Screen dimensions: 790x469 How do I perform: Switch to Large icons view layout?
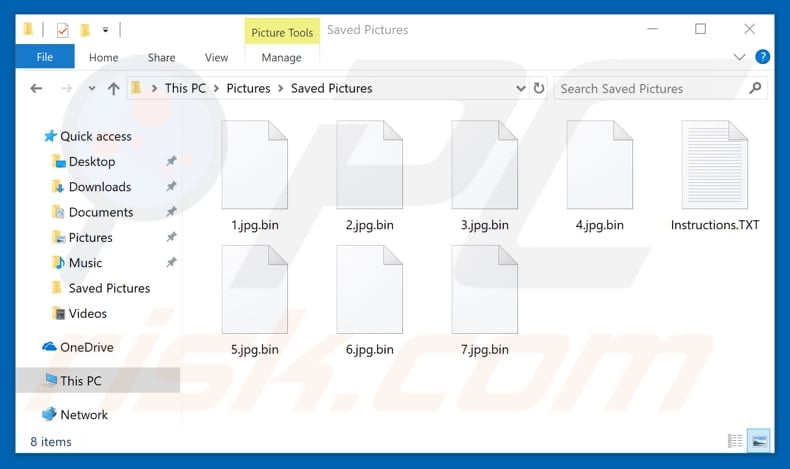tap(759, 441)
